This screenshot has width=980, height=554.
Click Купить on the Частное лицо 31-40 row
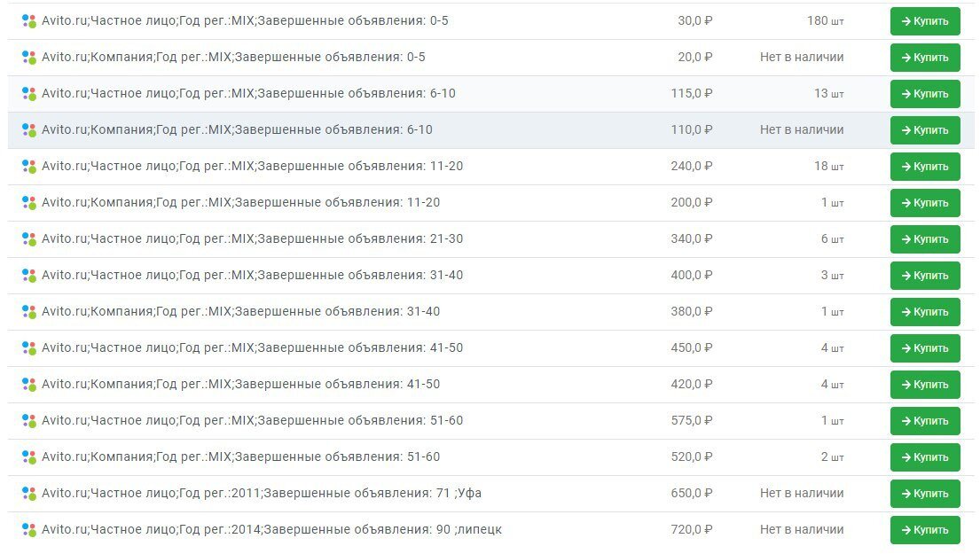point(925,276)
